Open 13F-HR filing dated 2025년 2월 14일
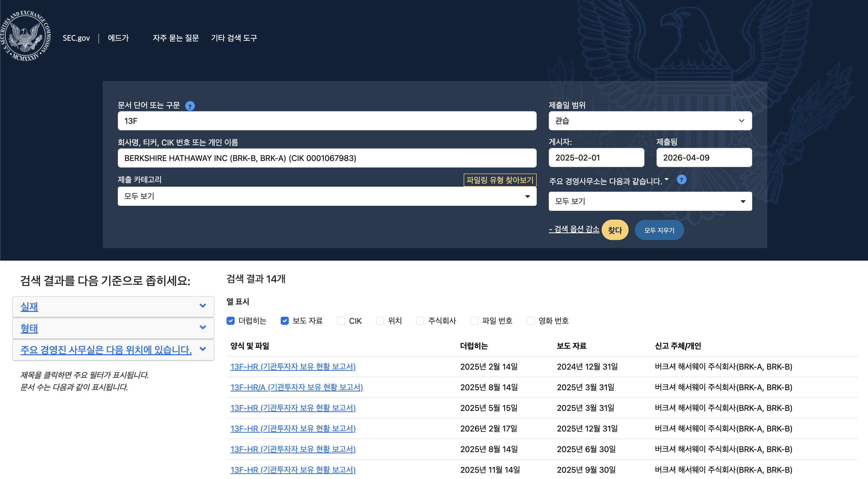Image resolution: width=868 pixels, height=479 pixels. click(x=293, y=367)
